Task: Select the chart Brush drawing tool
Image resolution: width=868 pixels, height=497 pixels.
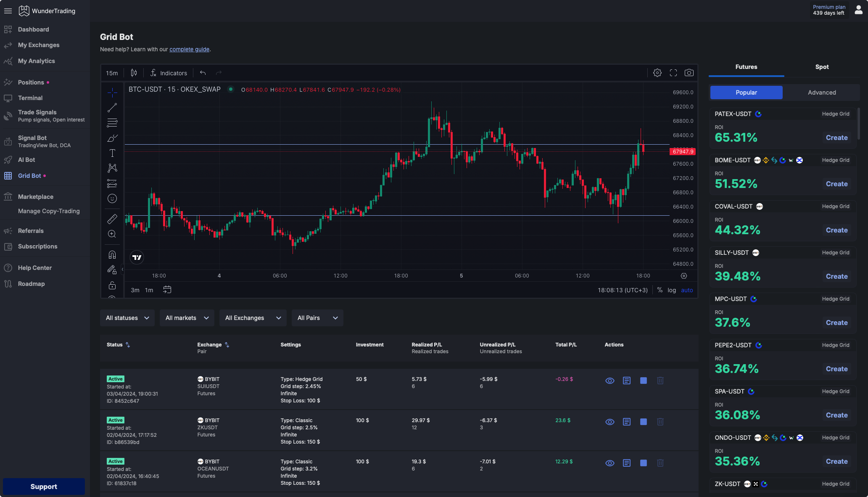Action: (112, 138)
